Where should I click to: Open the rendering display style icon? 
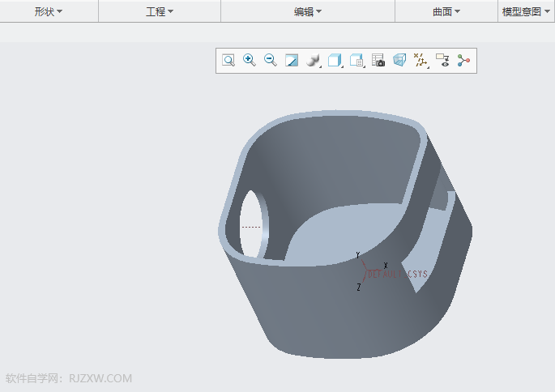314,61
